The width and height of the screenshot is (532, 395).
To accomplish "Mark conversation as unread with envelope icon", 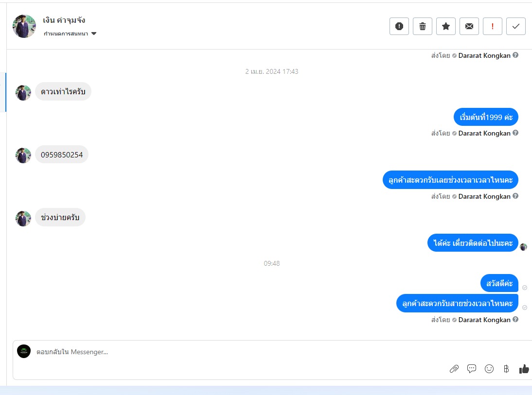I will 469,26.
